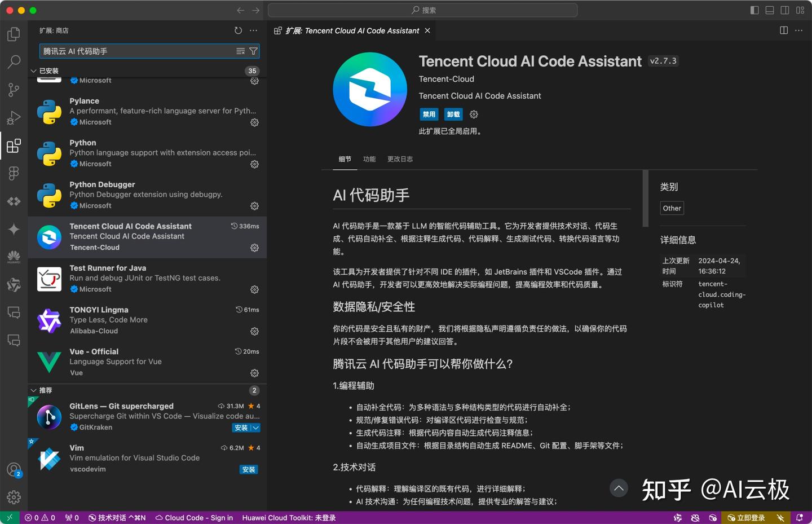Open the install options dropdown for GitLens
The height and width of the screenshot is (524, 812).
pos(255,428)
